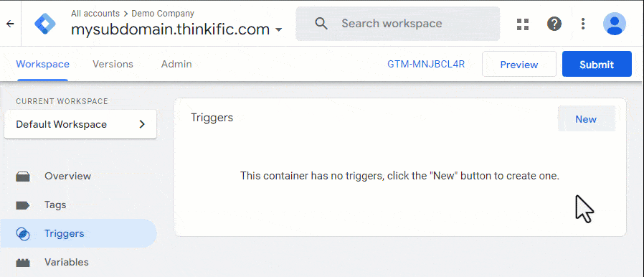Viewport: 644px width, 277px height.
Task: Click the Search workspace field
Action: [397, 24]
